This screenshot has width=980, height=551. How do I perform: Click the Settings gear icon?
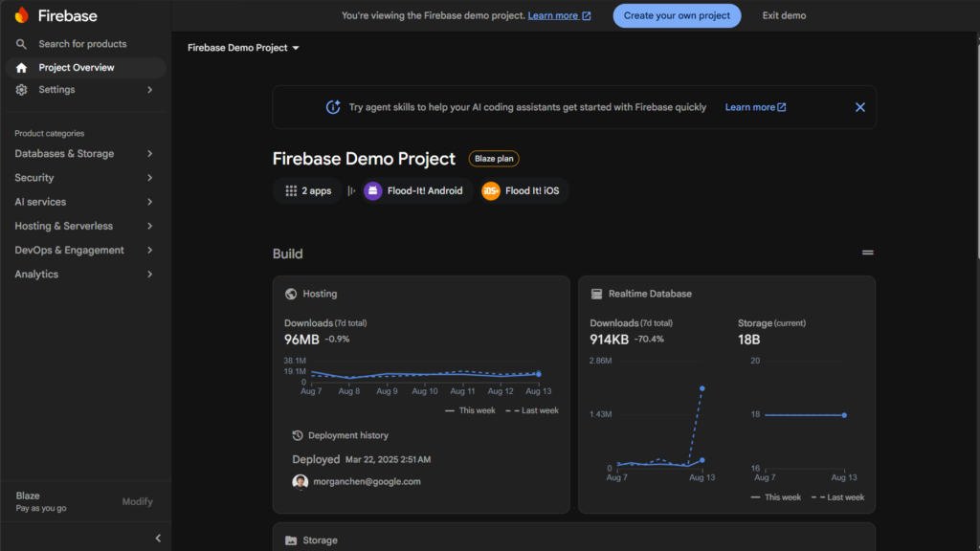click(21, 89)
